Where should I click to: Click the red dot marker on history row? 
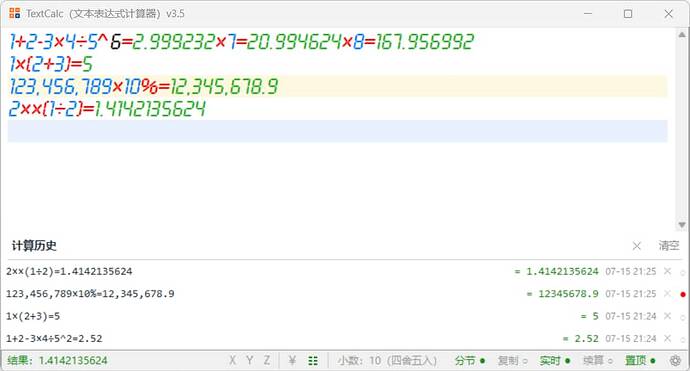pyautogui.click(x=683, y=294)
